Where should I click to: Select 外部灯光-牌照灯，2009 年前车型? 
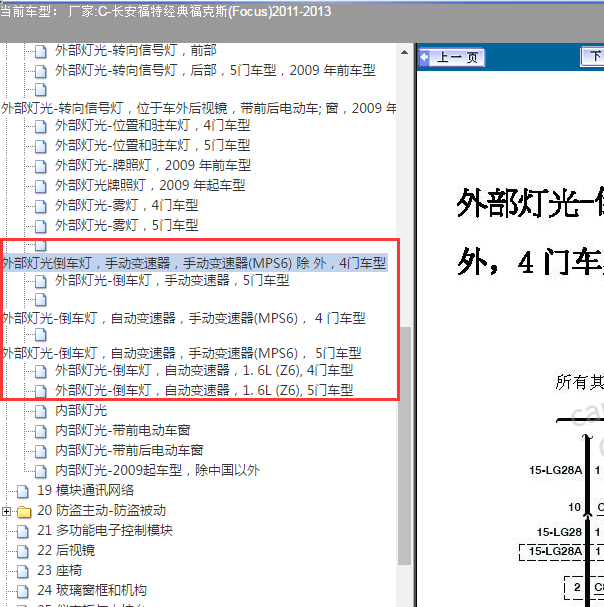(153, 165)
